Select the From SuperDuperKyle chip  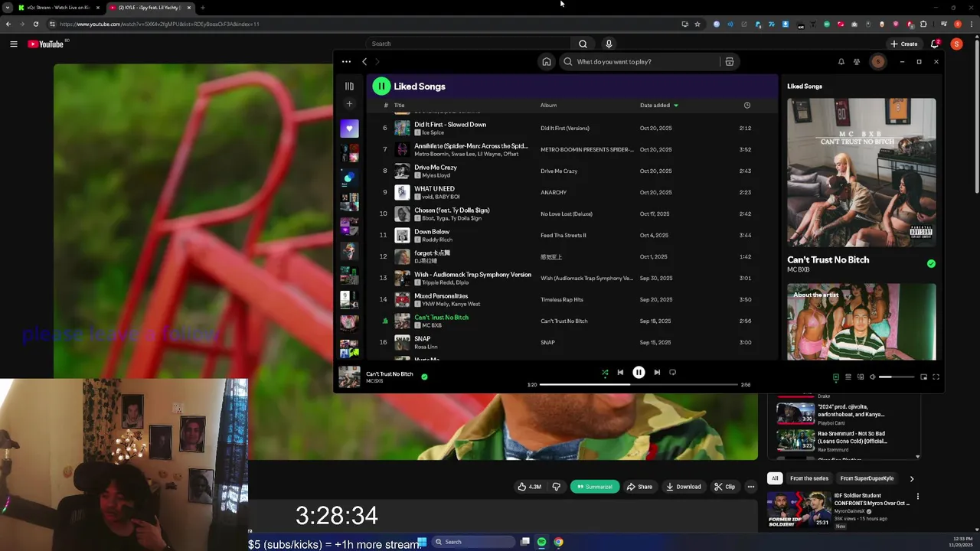coord(867,478)
